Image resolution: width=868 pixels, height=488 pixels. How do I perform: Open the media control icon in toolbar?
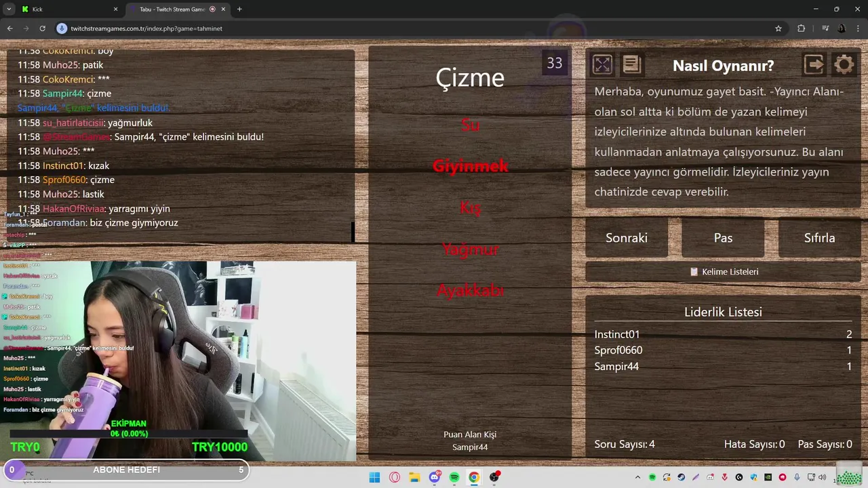[825, 28]
